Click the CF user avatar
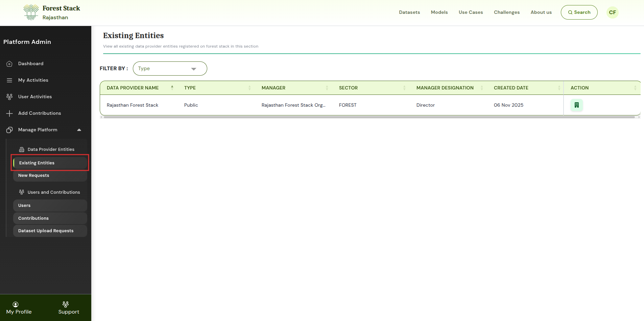This screenshot has width=644, height=321. click(x=612, y=12)
